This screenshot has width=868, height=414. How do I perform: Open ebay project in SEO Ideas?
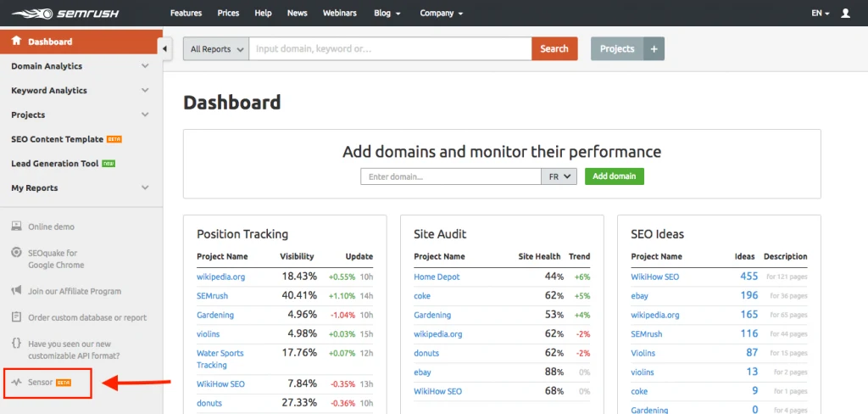639,296
